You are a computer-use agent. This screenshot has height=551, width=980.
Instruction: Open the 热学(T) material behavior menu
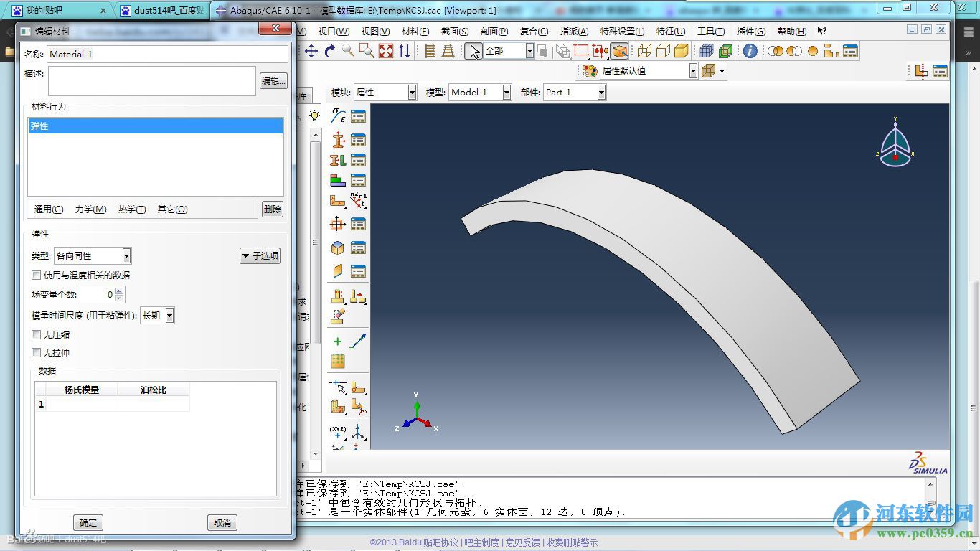(132, 209)
